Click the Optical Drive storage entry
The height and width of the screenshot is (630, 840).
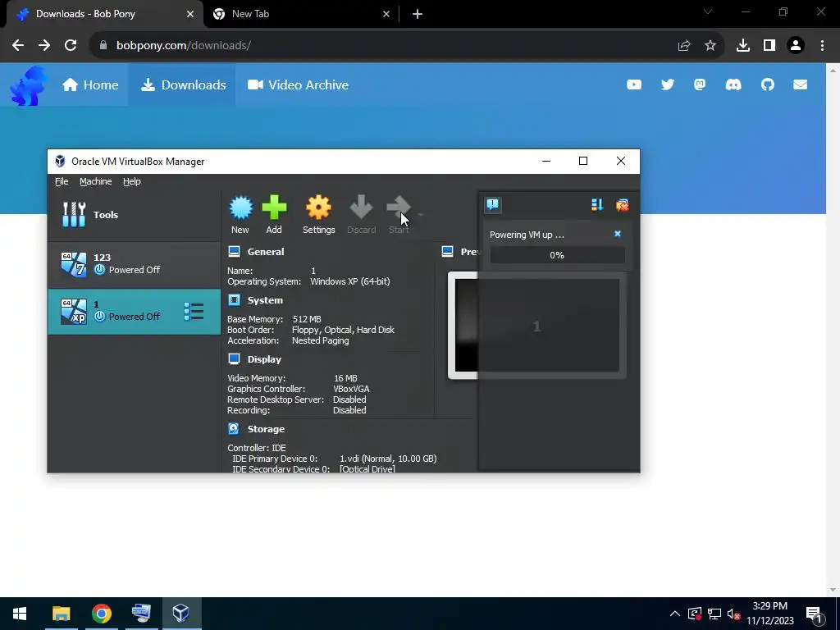click(x=367, y=469)
